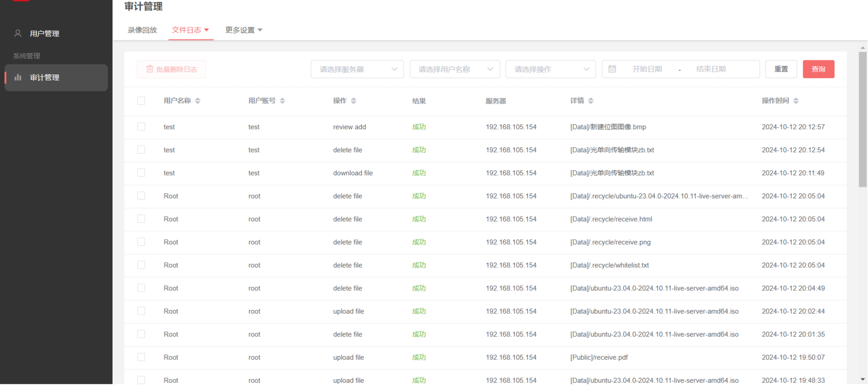Sort by 操作时间 column arrows
Screen dimensions: 868x385
(x=796, y=101)
